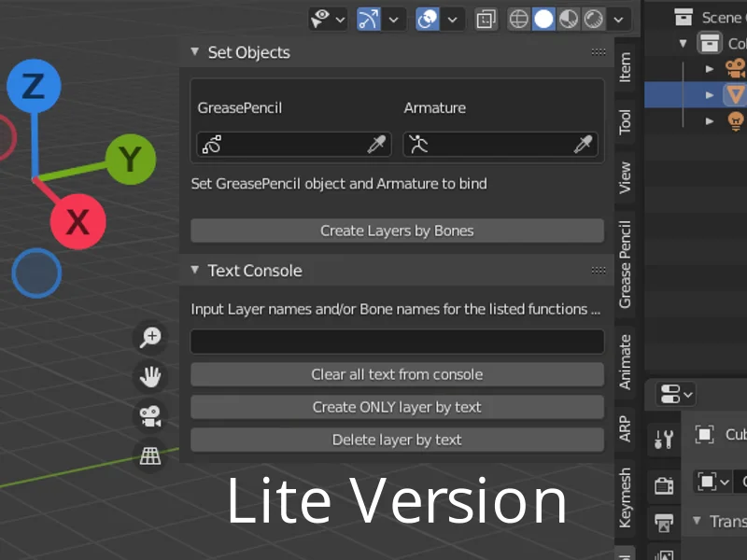The width and height of the screenshot is (747, 560).
Task: Switch to wireframe viewport shading
Action: [x=519, y=19]
